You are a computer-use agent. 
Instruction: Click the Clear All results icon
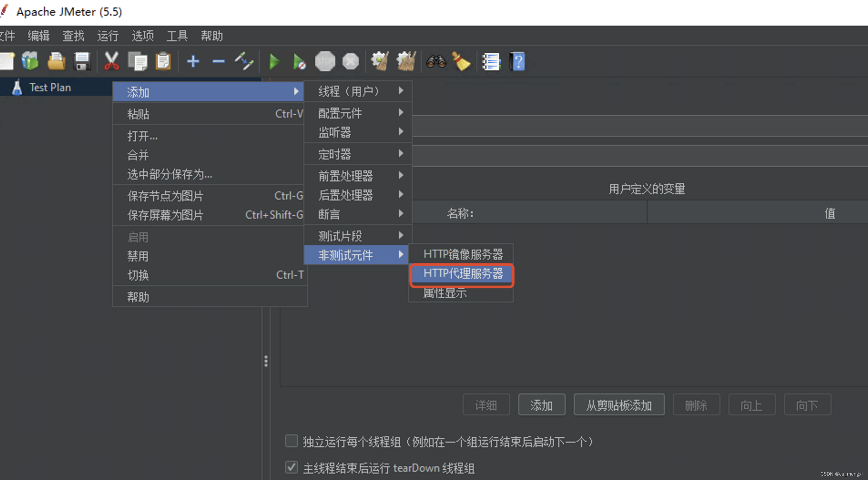pos(406,61)
